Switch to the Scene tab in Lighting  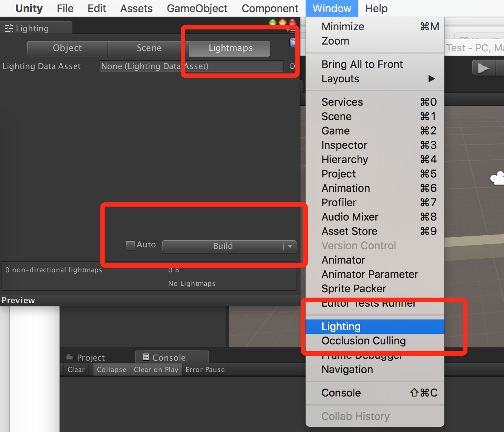pos(149,48)
